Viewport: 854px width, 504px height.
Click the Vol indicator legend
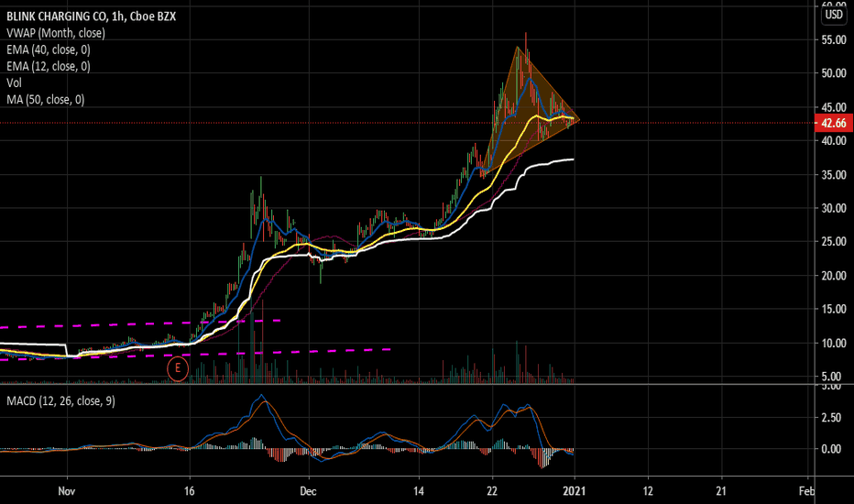pos(14,82)
